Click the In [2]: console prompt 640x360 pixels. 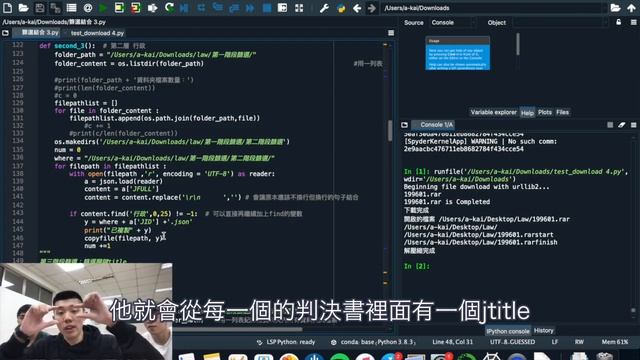(x=416, y=266)
